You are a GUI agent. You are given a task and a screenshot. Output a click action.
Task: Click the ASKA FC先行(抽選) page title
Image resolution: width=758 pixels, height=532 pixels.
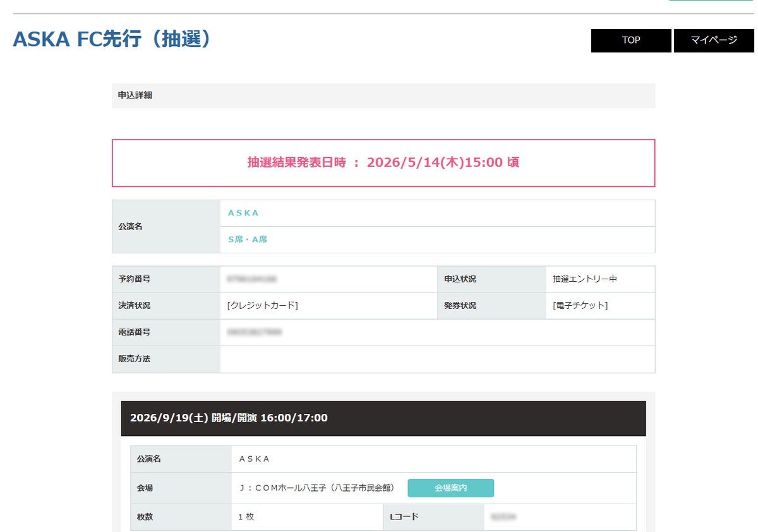[x=112, y=39]
